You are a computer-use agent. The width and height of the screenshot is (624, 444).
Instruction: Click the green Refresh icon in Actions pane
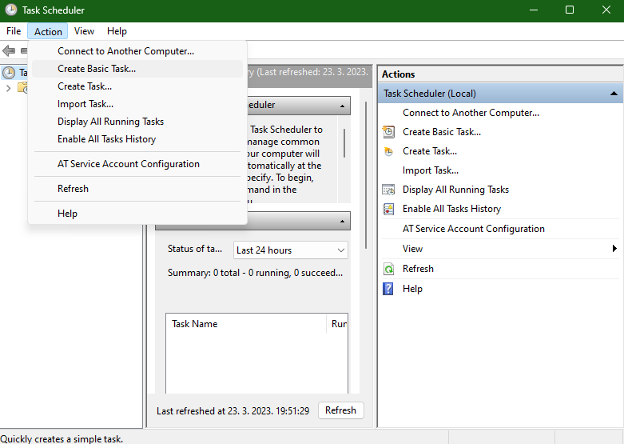(388, 269)
